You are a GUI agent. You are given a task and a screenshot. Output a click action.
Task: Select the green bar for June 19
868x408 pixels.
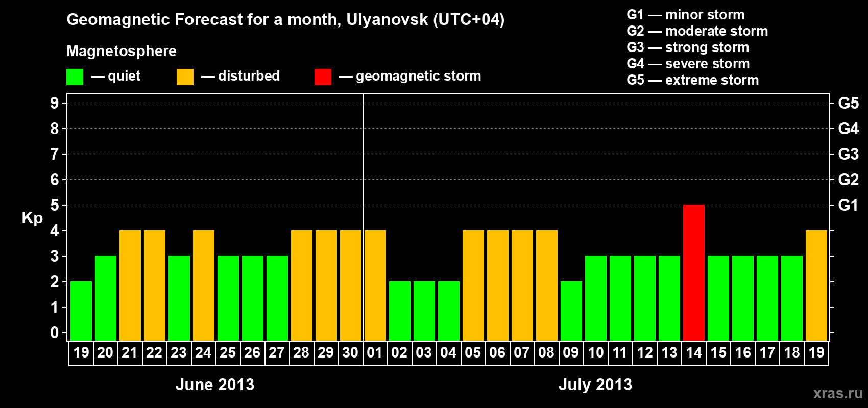[x=81, y=311]
